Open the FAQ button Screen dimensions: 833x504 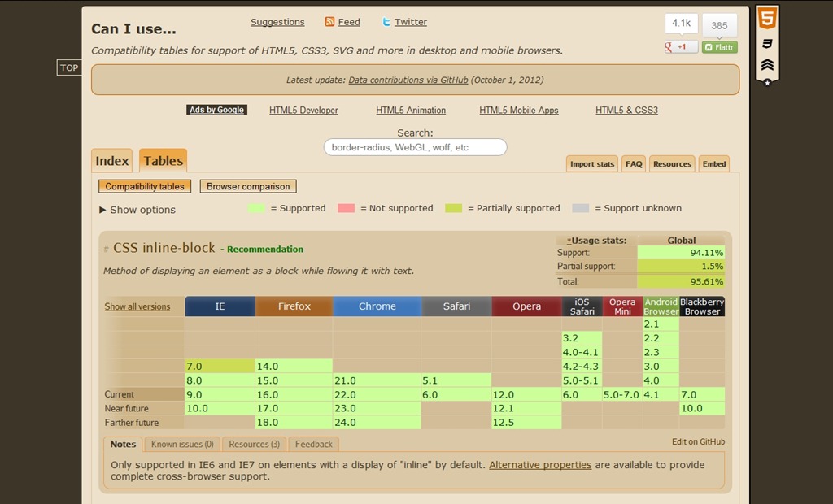(x=634, y=164)
